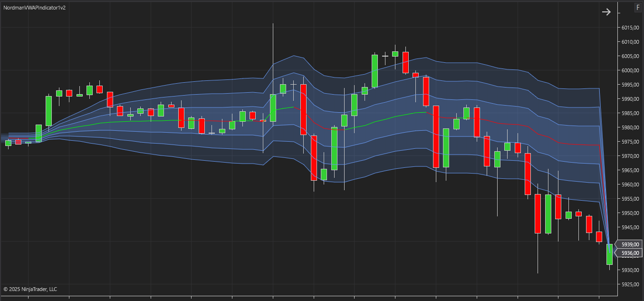Click the 6010,00 price axis label
Image resolution: width=644 pixels, height=301 pixels.
630,42
